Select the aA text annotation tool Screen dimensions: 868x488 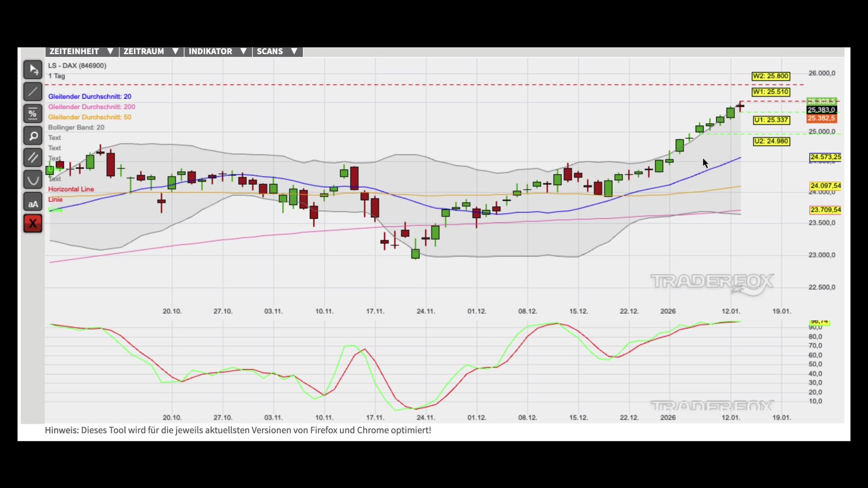pos(33,202)
